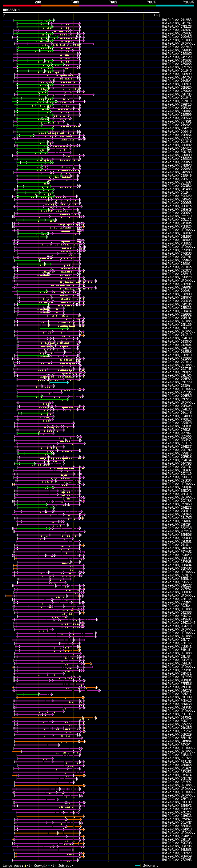The height and width of the screenshot is (868, 197).
Task: Click the cyan ~100% identity legend segment
Action: (x=175, y=6)
